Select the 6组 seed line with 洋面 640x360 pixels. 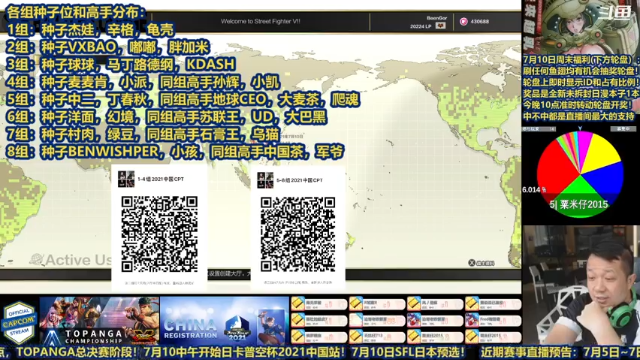167,117
